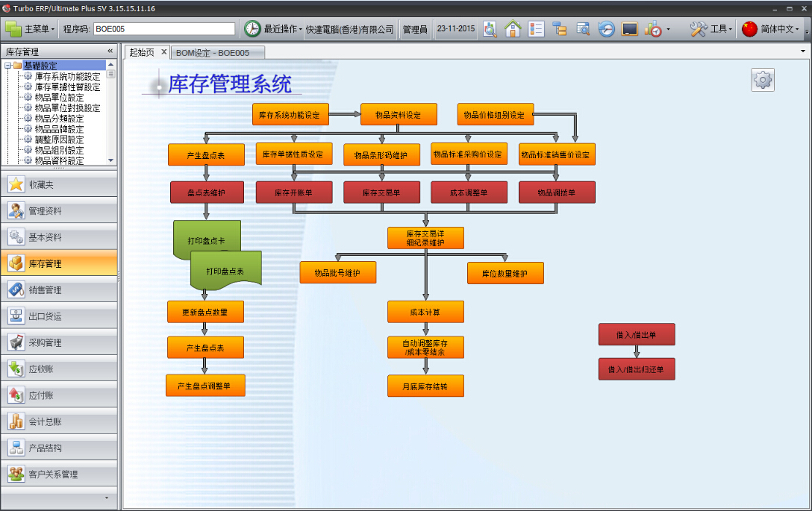Click the checklist icon in the toolbar
The width and height of the screenshot is (812, 511).
pos(537,29)
